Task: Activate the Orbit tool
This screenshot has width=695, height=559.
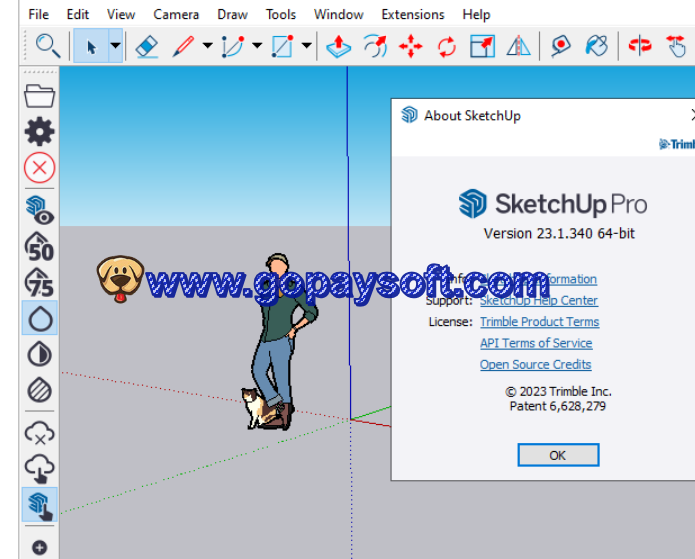Action: (x=640, y=46)
